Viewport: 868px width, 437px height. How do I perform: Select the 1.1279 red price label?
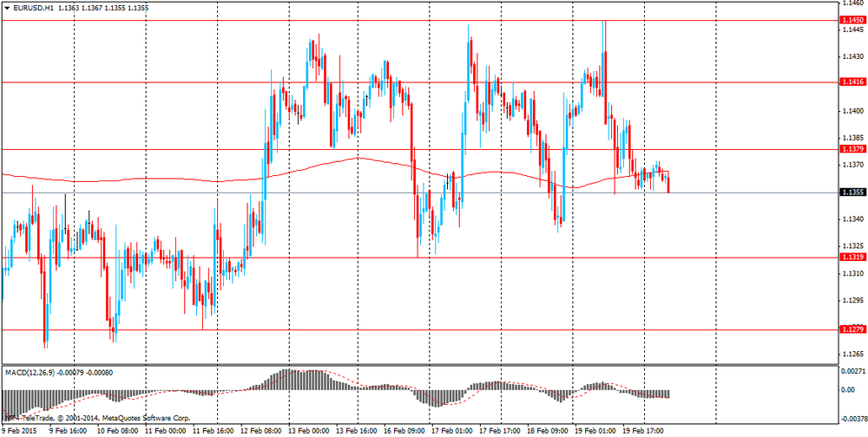pos(852,329)
